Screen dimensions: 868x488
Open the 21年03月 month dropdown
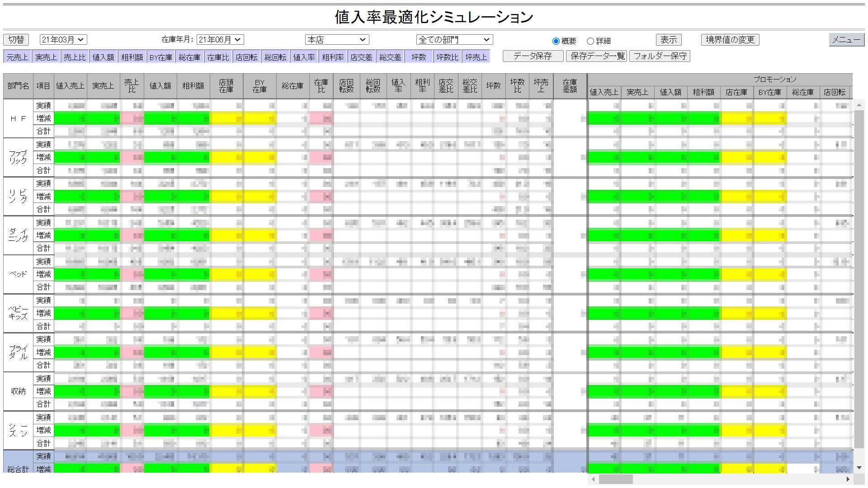coord(63,40)
